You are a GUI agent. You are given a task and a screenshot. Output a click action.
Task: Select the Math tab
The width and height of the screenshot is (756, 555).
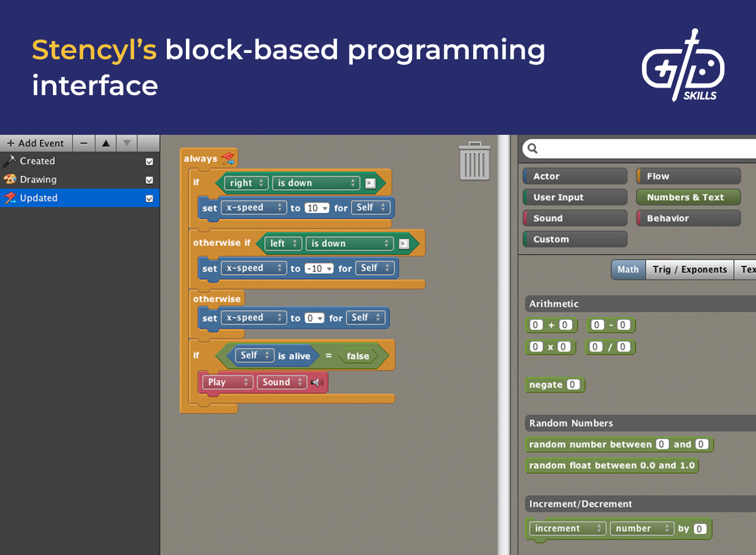tap(627, 269)
